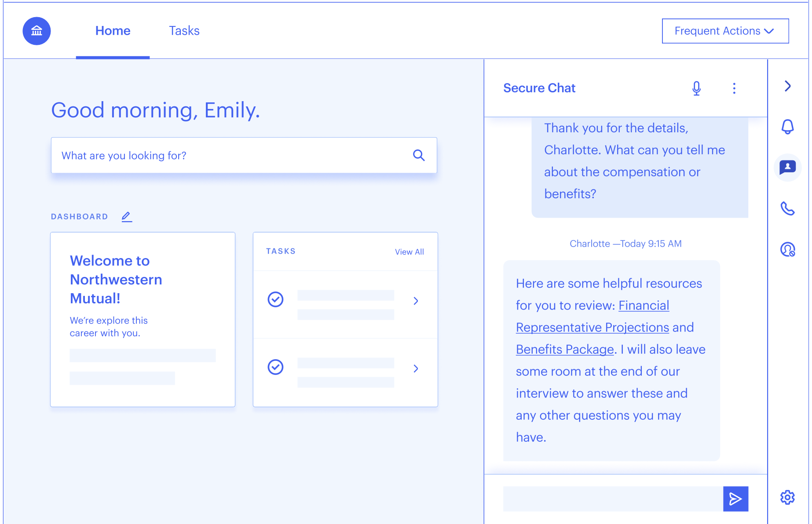The height and width of the screenshot is (524, 812).
Task: Open the Benefits Package link
Action: coord(565,349)
